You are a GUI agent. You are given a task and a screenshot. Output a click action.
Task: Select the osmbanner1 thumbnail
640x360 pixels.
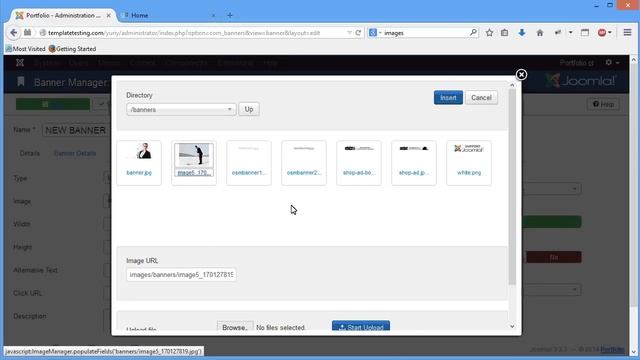pyautogui.click(x=249, y=163)
